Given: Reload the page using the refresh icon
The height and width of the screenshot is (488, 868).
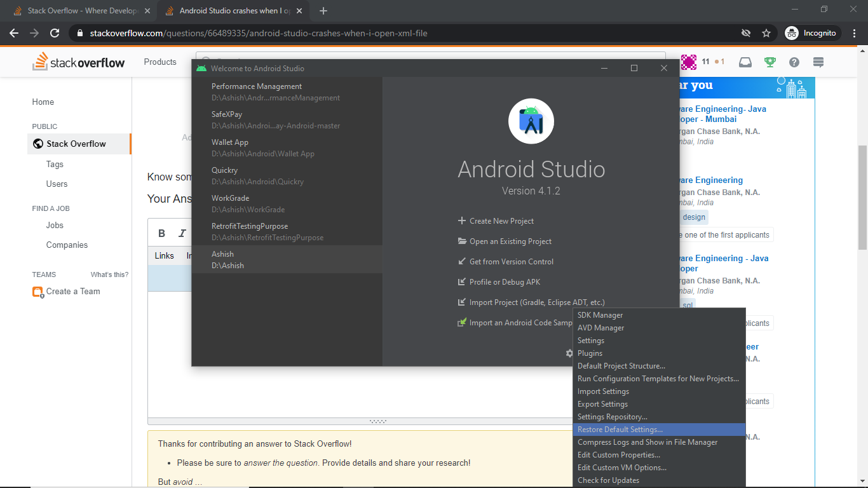Looking at the screenshot, I should [x=55, y=33].
